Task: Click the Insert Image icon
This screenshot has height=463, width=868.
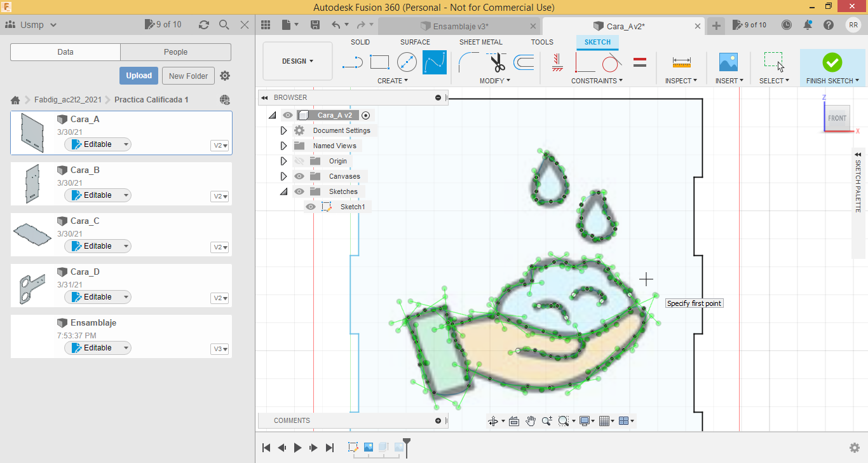Action: pyautogui.click(x=728, y=62)
